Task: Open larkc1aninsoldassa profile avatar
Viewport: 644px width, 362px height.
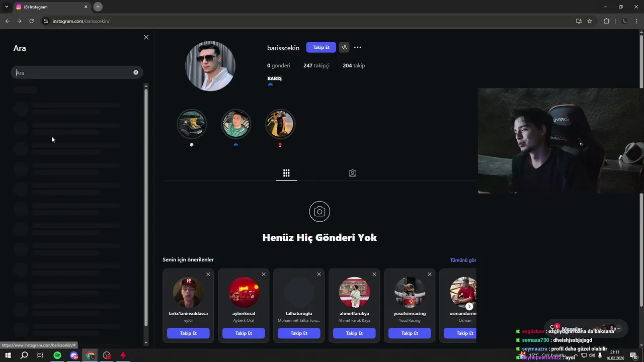Action: [188, 292]
